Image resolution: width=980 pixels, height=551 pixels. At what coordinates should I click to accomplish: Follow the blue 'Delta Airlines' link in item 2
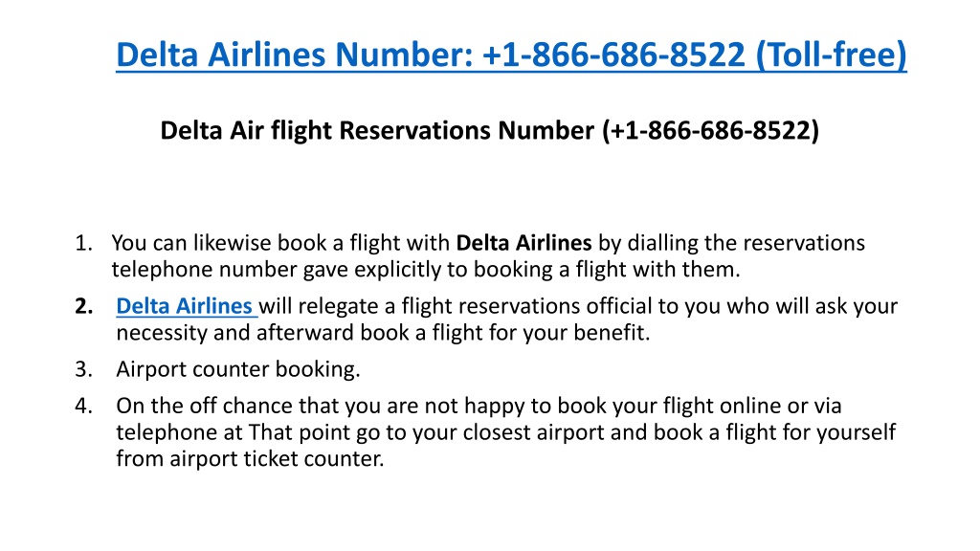[x=187, y=306]
